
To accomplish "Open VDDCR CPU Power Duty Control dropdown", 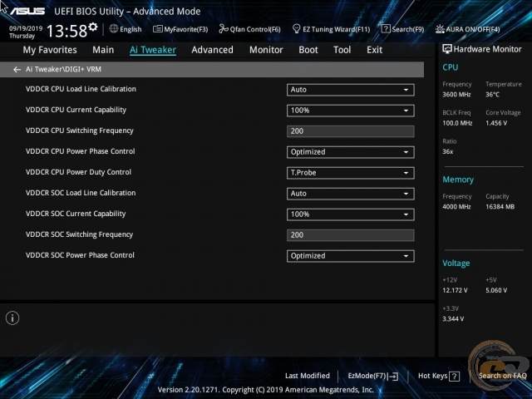I will tap(351, 173).
